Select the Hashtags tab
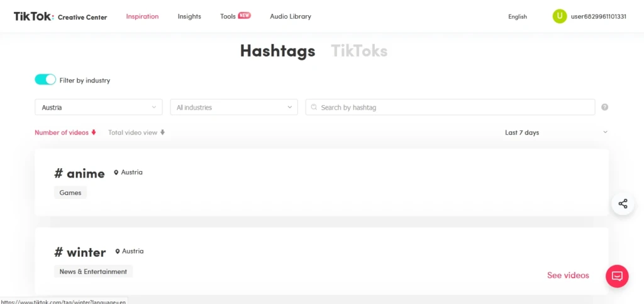 point(277,51)
